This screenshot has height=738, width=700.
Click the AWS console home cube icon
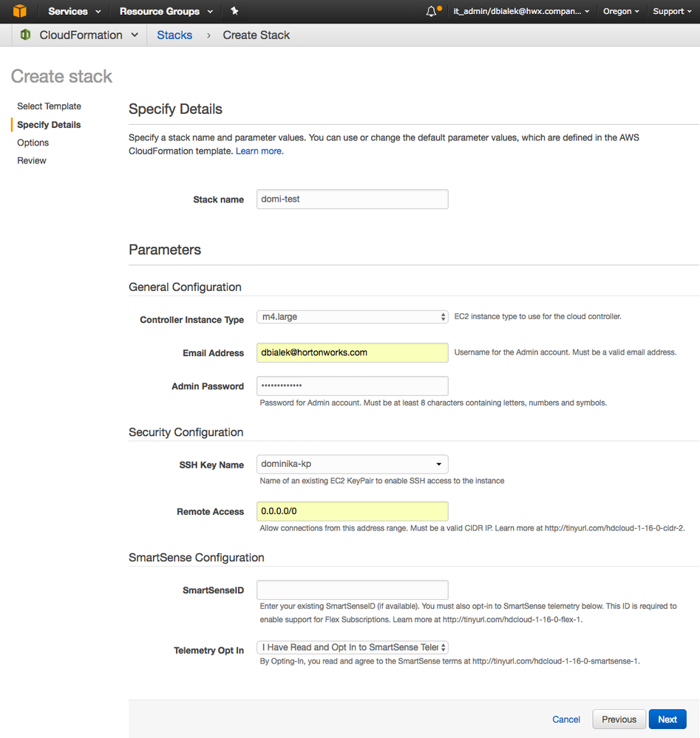coord(19,11)
